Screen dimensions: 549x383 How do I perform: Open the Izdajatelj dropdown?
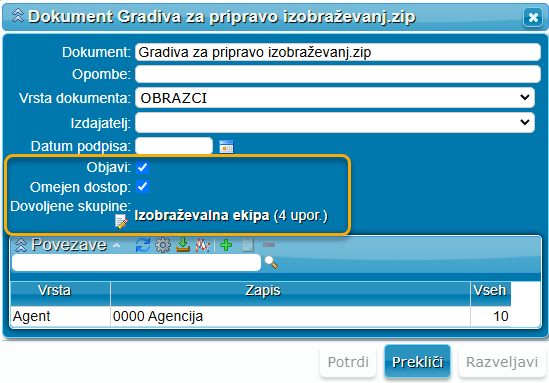pos(335,123)
